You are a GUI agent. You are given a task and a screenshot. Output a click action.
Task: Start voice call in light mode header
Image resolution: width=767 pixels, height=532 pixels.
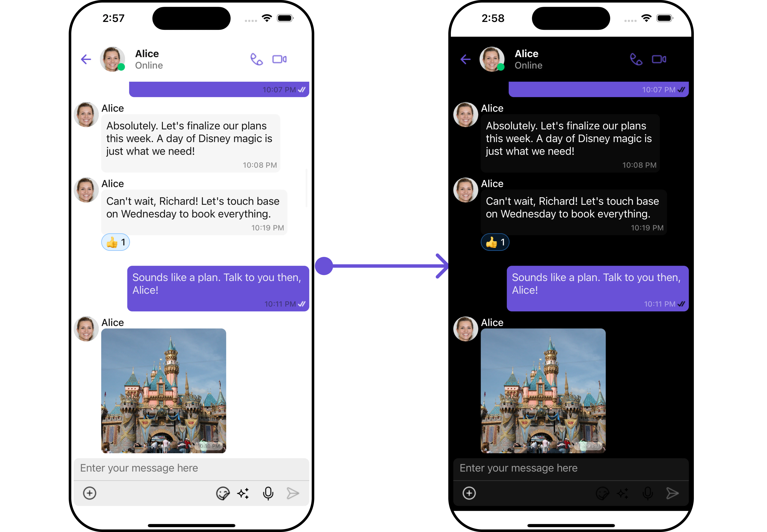pyautogui.click(x=256, y=59)
